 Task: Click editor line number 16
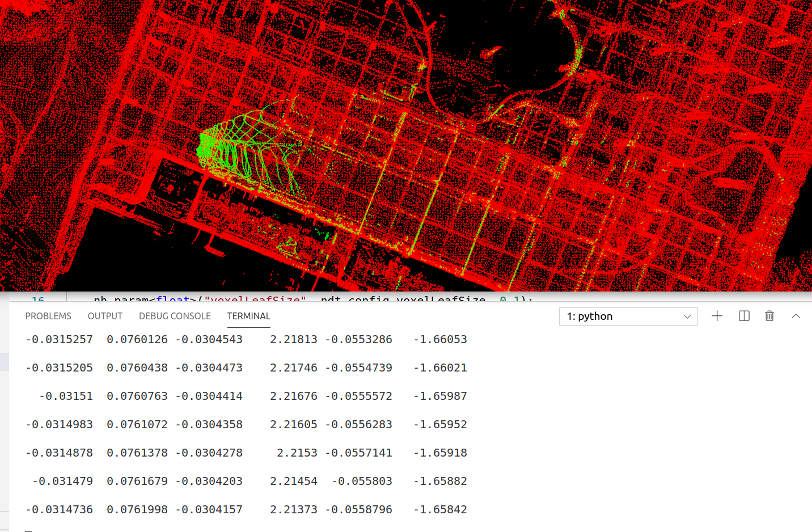point(38,299)
